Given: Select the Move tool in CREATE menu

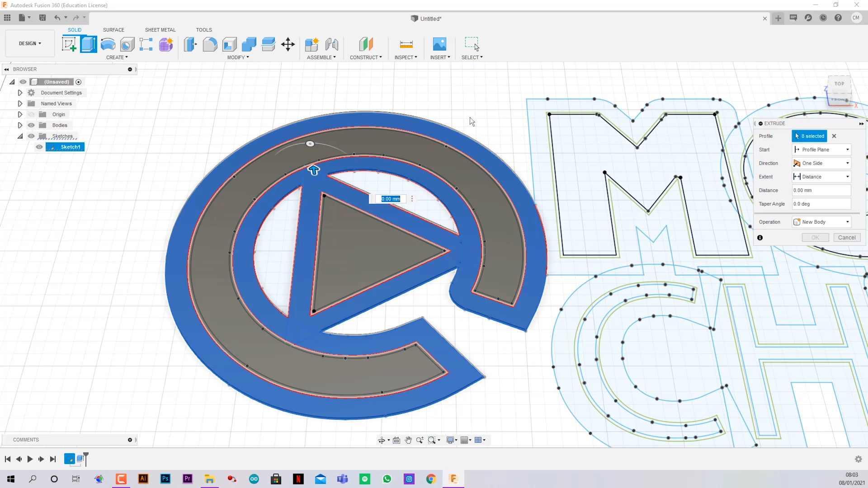Looking at the screenshot, I should (x=288, y=44).
